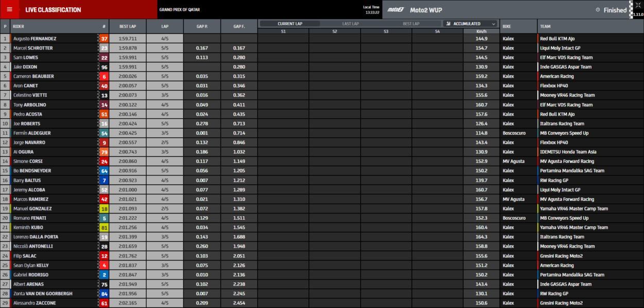Click Gresini Racing Moto2 in Salac row
This screenshot has width=644, height=308.
[x=562, y=256]
